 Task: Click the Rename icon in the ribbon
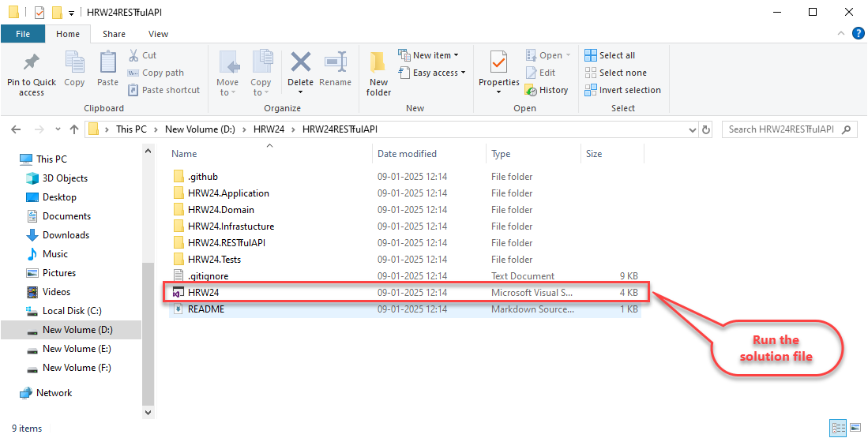(336, 63)
